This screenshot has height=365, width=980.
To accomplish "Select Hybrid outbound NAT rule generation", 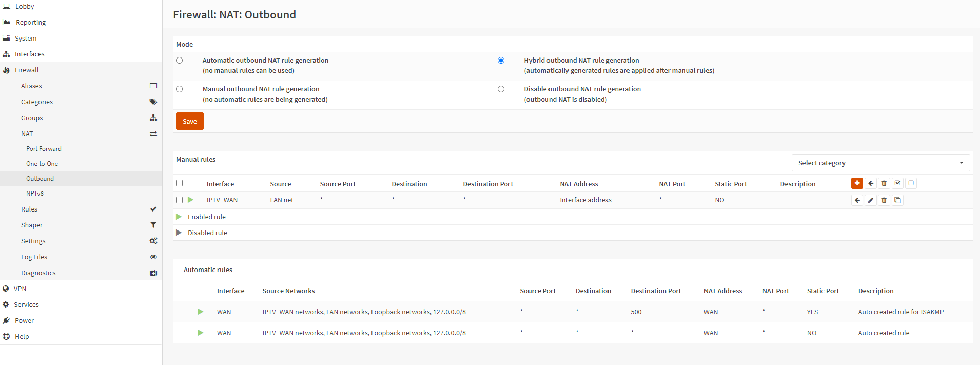I will click(501, 60).
